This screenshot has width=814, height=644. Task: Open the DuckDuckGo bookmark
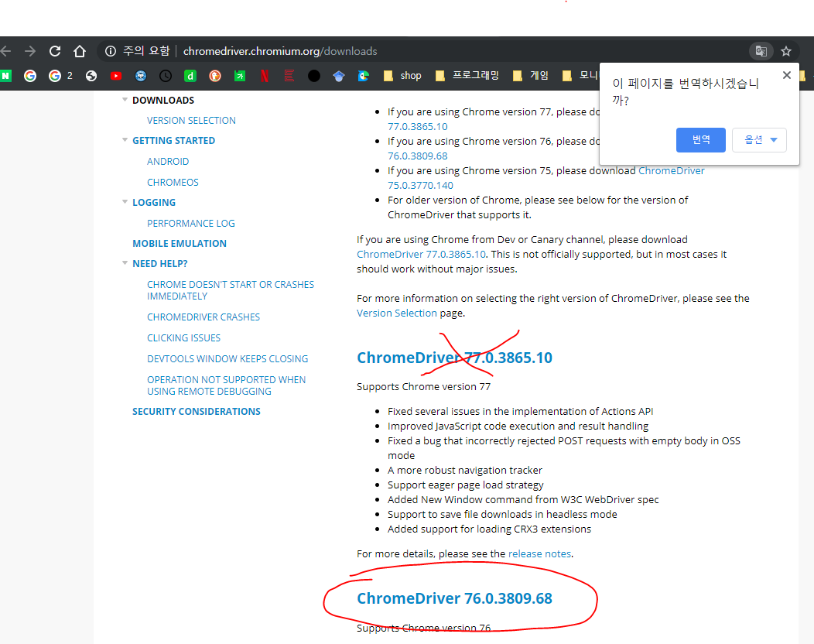pyautogui.click(x=215, y=76)
